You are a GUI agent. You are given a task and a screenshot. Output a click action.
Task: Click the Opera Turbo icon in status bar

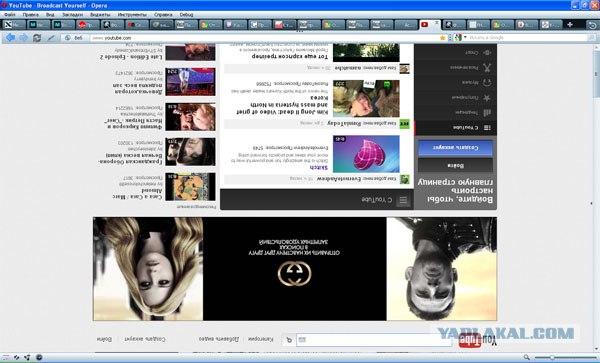coord(39,357)
